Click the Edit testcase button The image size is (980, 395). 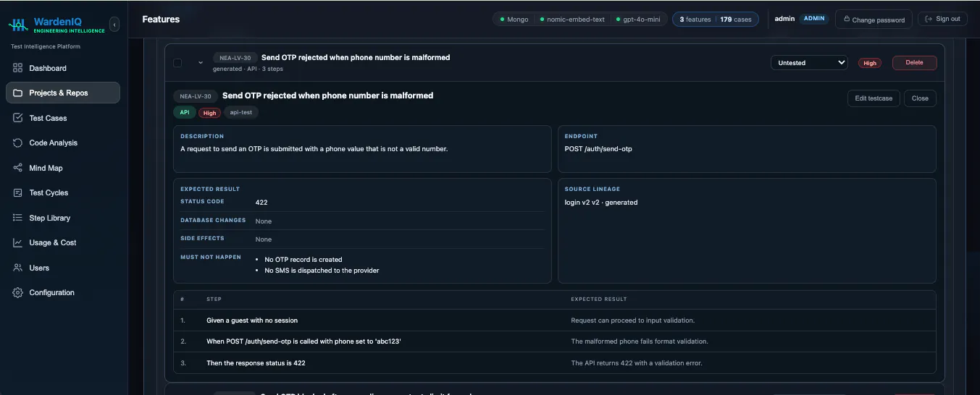point(874,98)
